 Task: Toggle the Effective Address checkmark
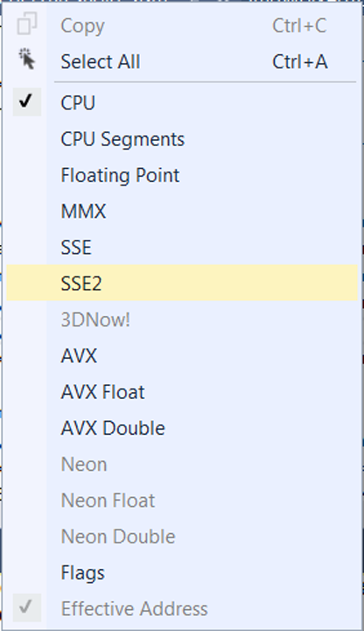[x=26, y=607]
